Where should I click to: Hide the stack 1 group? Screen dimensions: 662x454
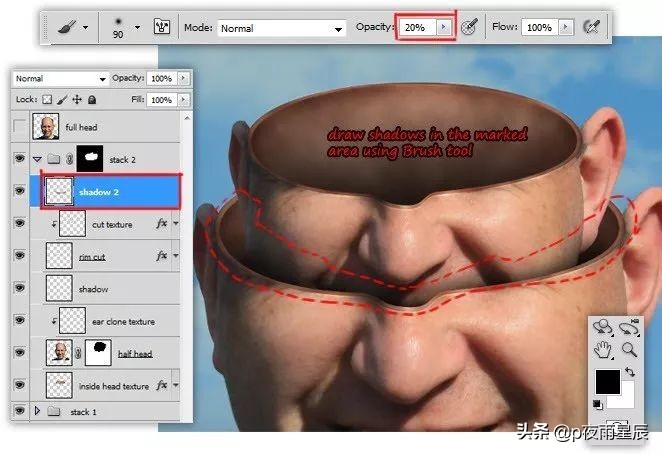point(19,411)
